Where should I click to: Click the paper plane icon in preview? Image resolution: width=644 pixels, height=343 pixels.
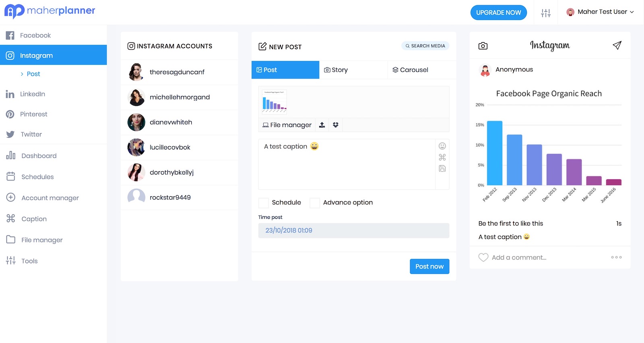617,45
